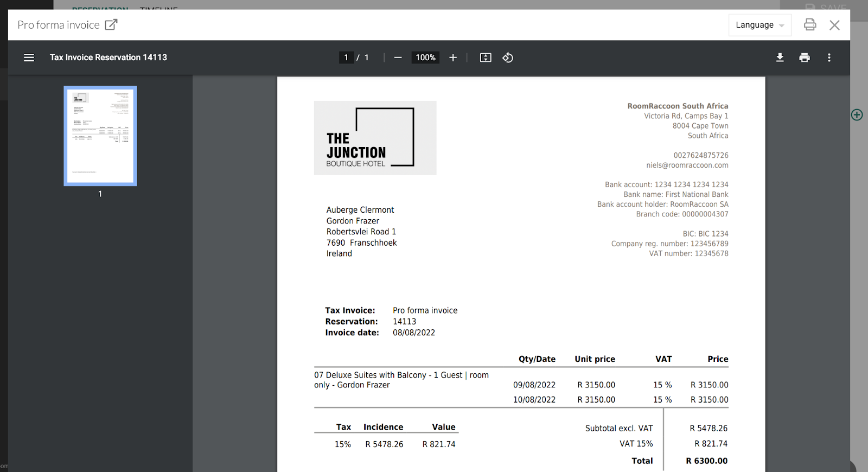Zoom out the PDF document
Image resolution: width=868 pixels, height=472 pixels.
[398, 58]
